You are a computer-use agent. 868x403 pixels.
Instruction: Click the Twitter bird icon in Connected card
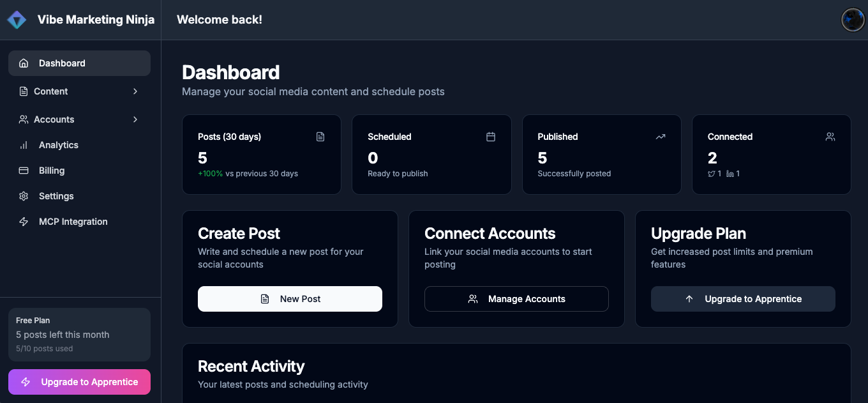[712, 174]
